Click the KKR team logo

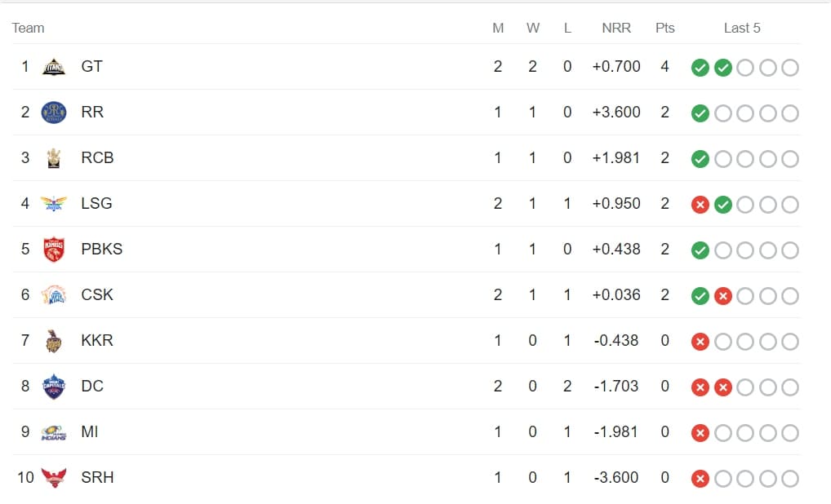[54, 340]
